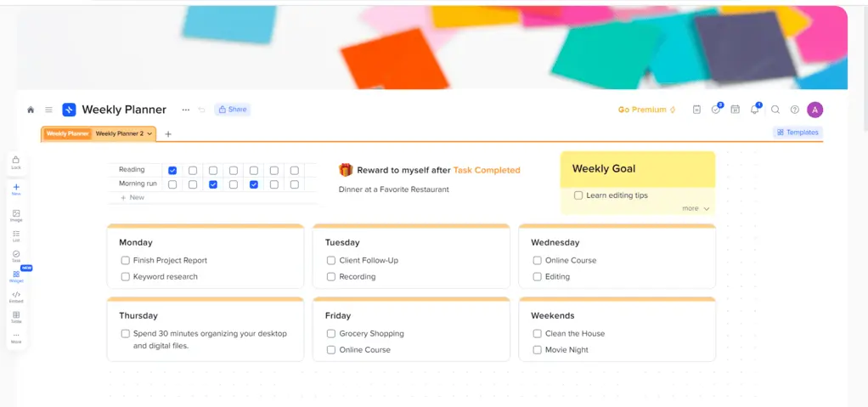Viewport: 868px width, 407px height.
Task: Open the Templates button
Action: [798, 133]
